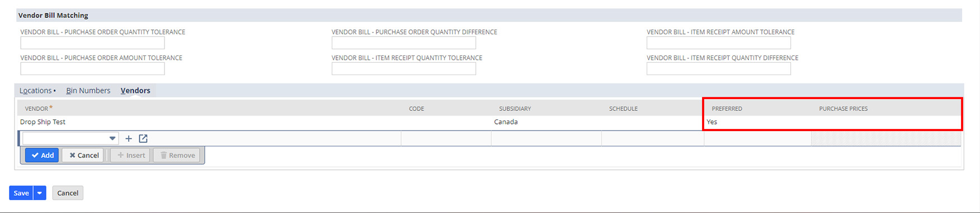Cancel the vendor line entry

pos(83,155)
